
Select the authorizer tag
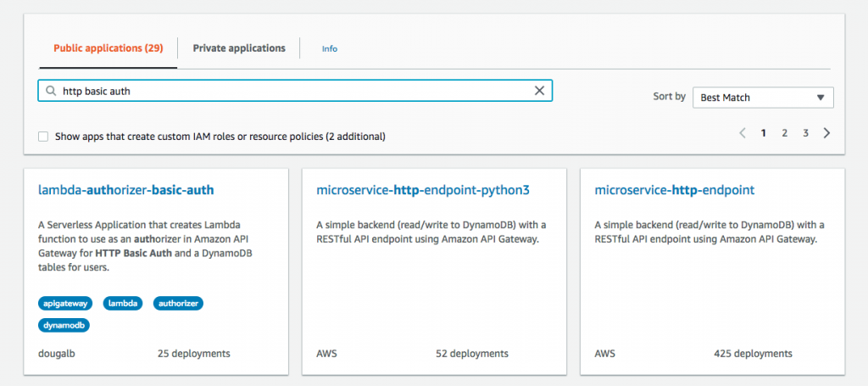pyautogui.click(x=178, y=303)
